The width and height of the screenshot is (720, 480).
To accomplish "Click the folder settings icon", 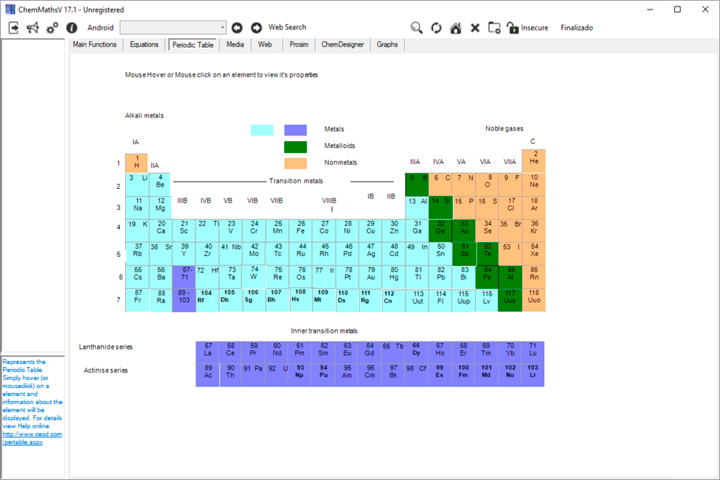I will pyautogui.click(x=494, y=28).
